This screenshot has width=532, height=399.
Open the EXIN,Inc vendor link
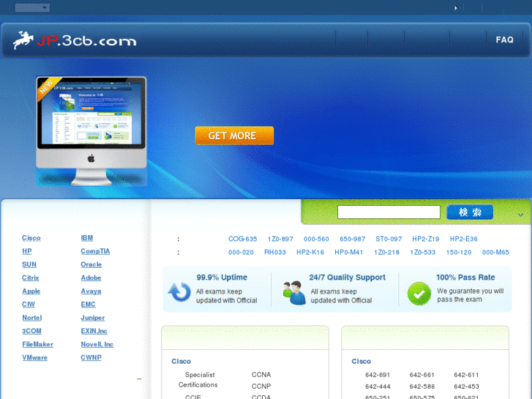pos(94,331)
